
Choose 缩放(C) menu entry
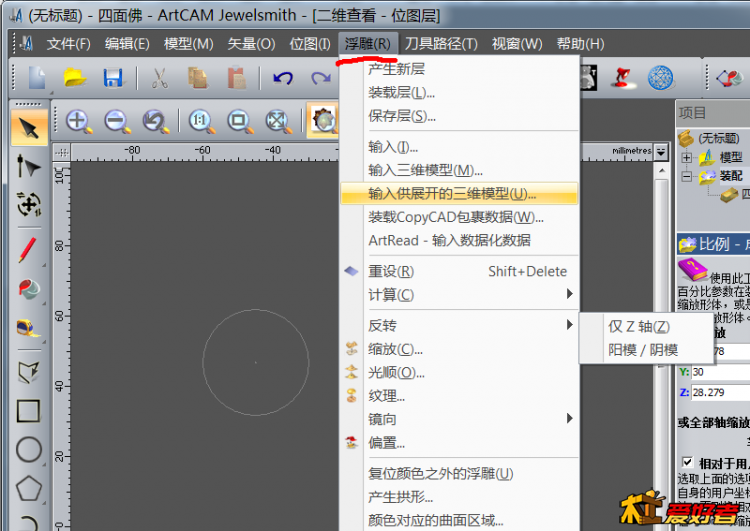pos(459,349)
